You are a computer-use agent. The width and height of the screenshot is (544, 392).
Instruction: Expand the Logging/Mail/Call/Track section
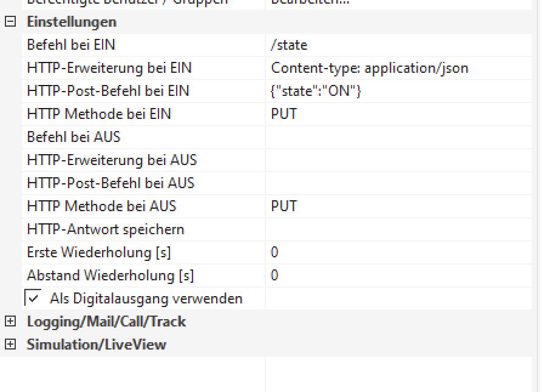coord(10,322)
